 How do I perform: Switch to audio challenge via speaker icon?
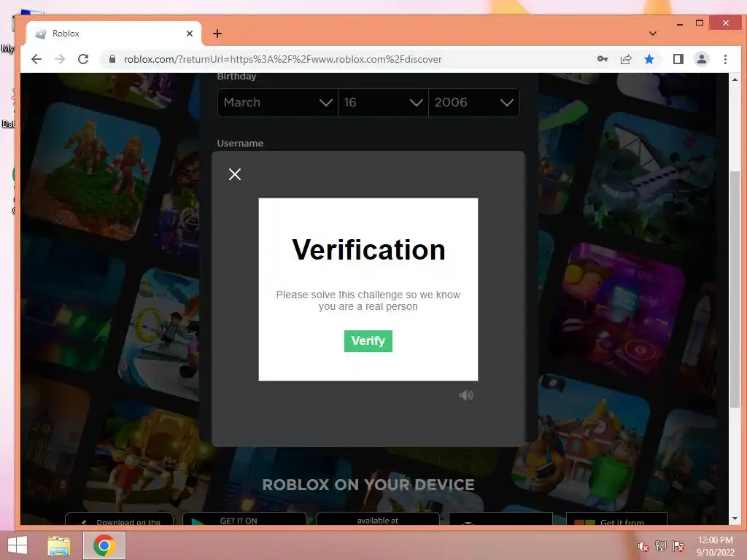coord(466,395)
